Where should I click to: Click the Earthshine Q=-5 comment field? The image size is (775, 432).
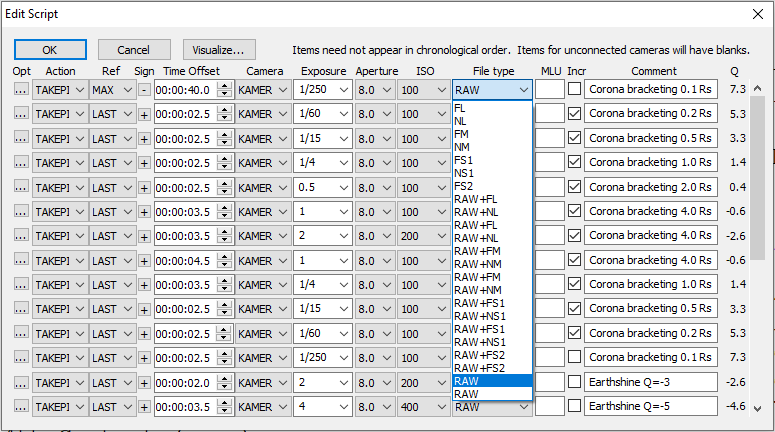(x=650, y=406)
